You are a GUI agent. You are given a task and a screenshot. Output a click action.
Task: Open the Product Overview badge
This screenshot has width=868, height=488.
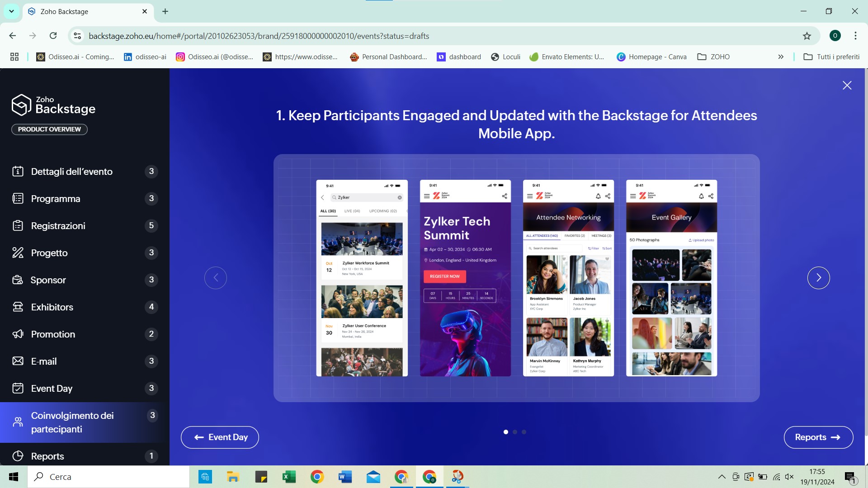(x=49, y=129)
